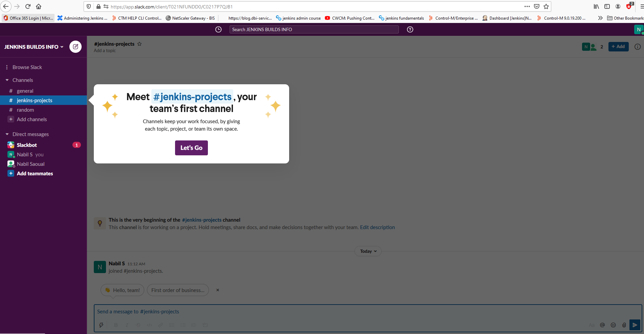The image size is (644, 334).
Task: Toggle bold formatting in composer
Action: (116, 325)
